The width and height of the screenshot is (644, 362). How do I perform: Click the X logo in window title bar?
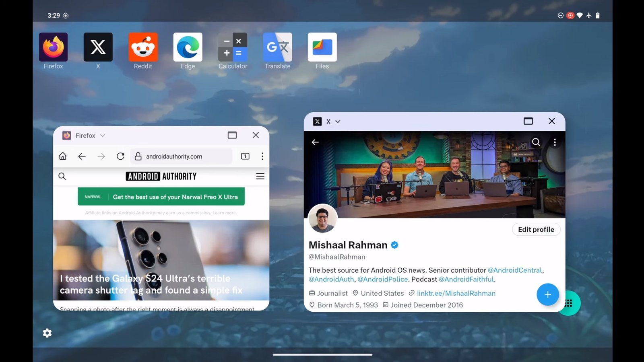tap(318, 121)
